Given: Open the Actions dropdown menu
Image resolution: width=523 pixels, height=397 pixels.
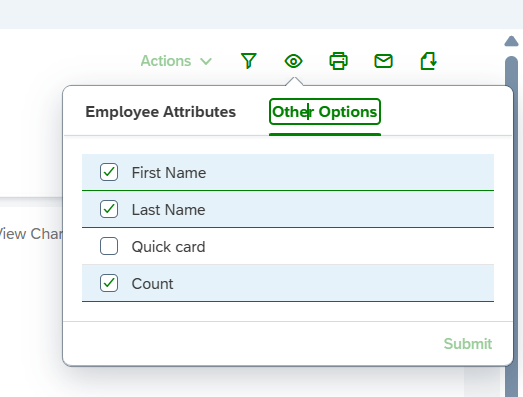Looking at the screenshot, I should [x=176, y=61].
